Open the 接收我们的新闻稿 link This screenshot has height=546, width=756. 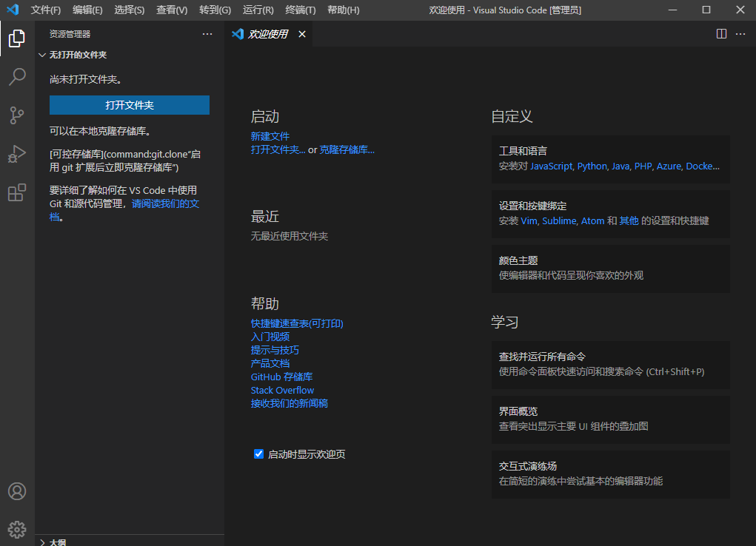point(290,403)
